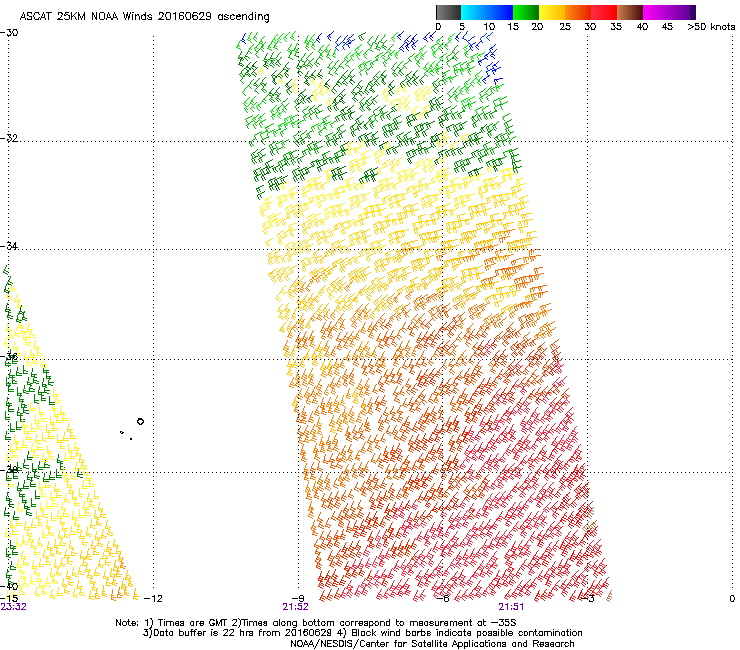Click the '-6' longitude axis label
This screenshot has width=740, height=650.
point(443,599)
